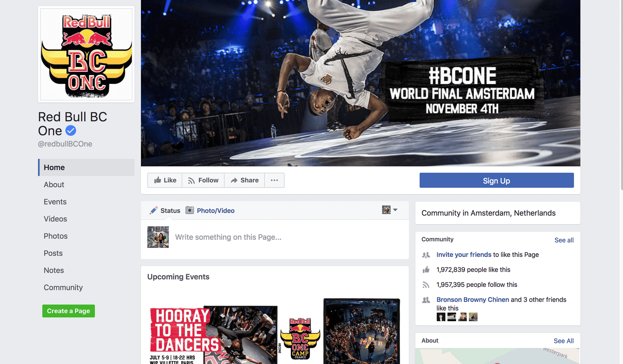Screen dimensions: 623x364
Task: Click the RSS follow icon beside follower count
Action: [426, 285]
